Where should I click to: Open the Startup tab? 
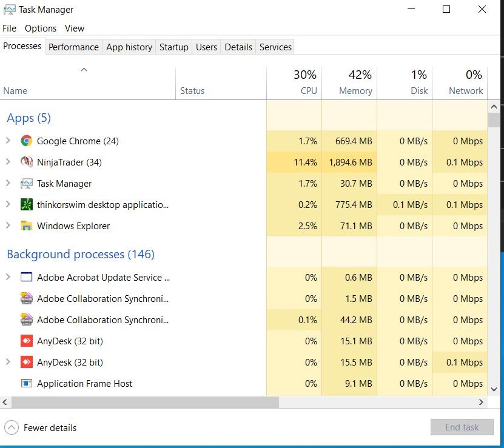click(173, 47)
